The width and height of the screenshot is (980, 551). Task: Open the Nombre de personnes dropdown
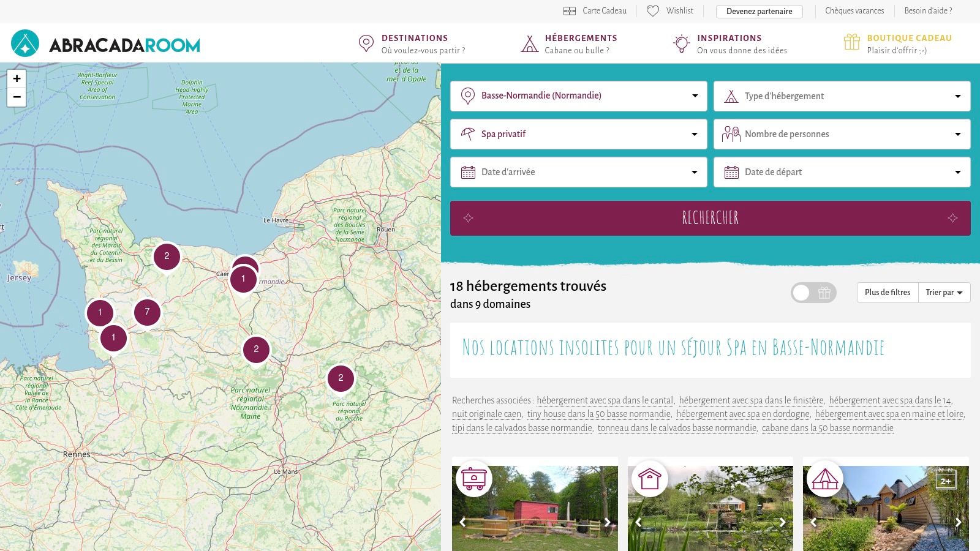(842, 134)
